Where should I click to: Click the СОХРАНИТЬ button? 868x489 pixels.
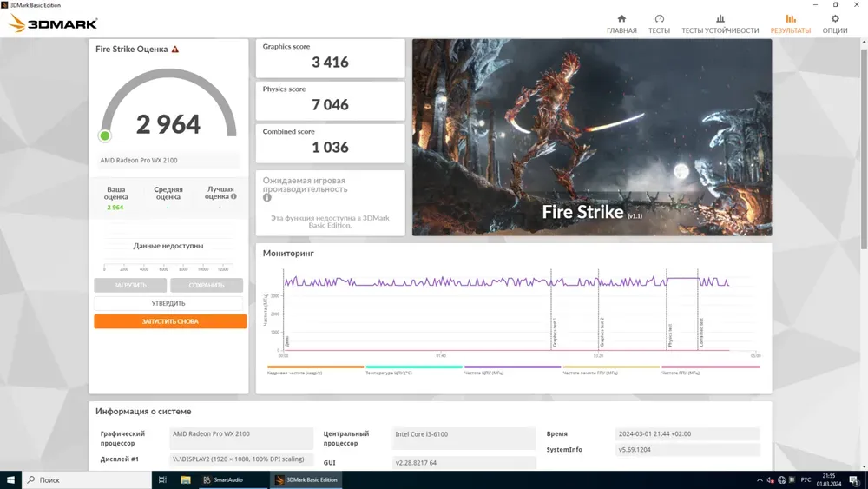206,285
